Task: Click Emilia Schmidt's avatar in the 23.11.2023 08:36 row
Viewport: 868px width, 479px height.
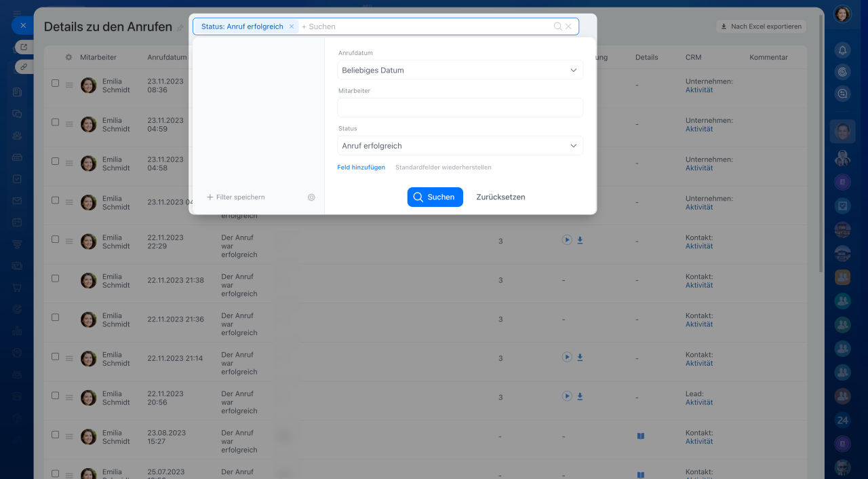Action: pos(89,85)
